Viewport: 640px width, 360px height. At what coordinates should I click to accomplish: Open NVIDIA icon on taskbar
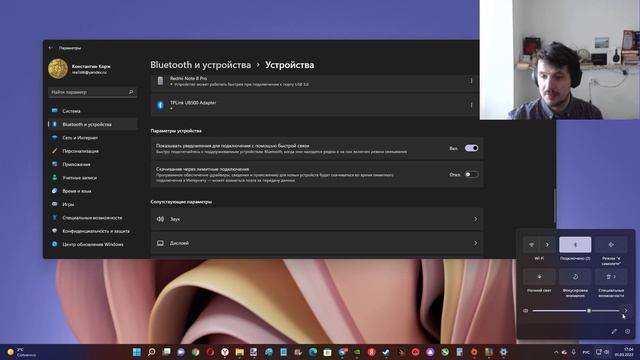coord(357,352)
